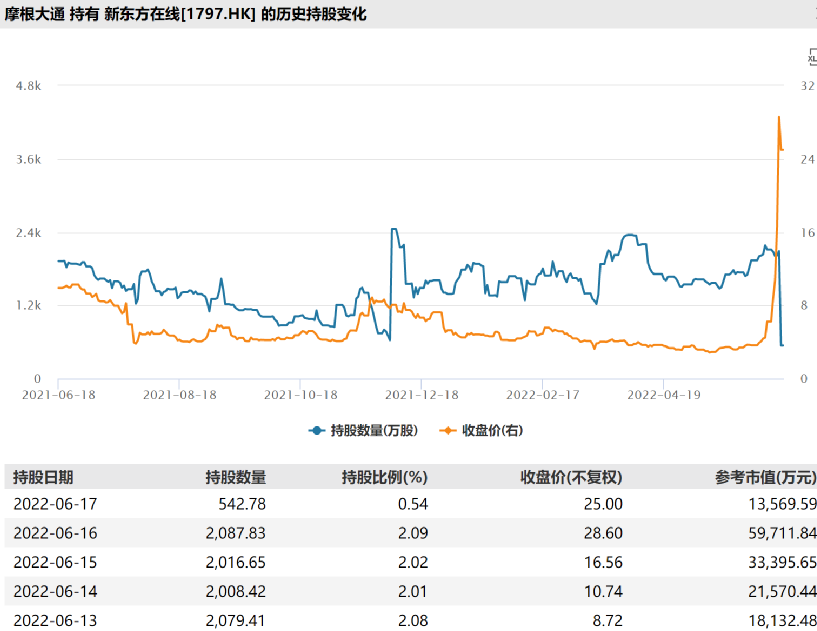Click market value 33,395.65
The width and height of the screenshot is (817, 631).
click(783, 562)
